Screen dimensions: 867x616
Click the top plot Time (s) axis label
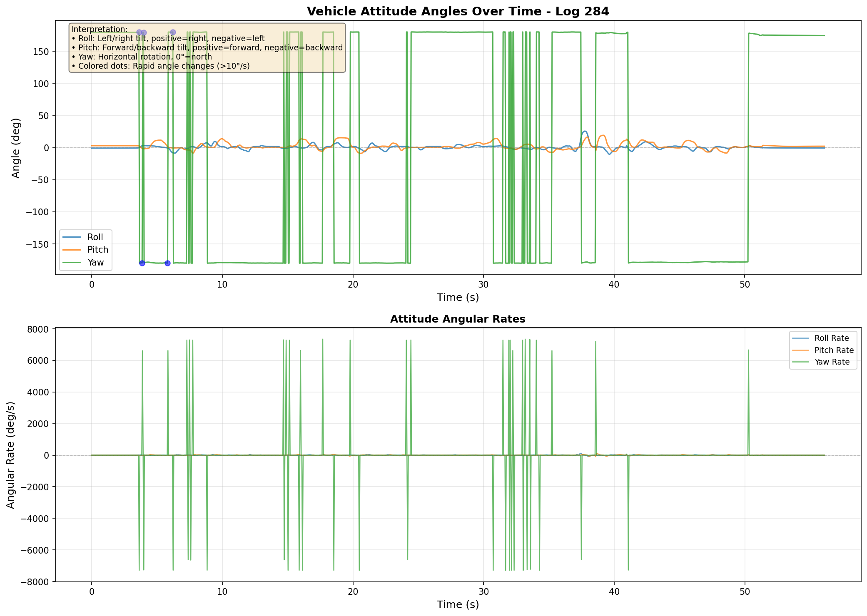click(458, 297)
